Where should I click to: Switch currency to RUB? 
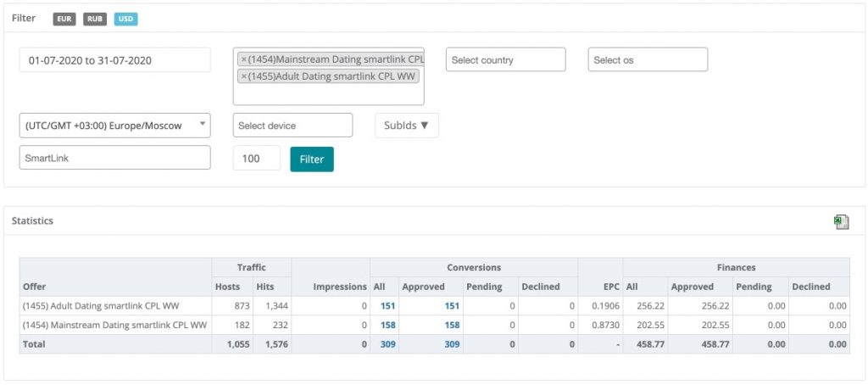tap(95, 19)
